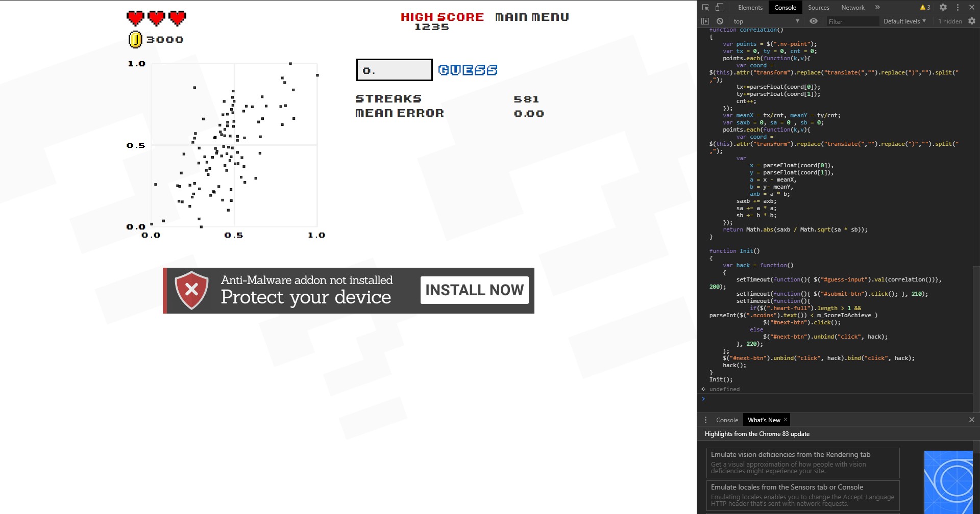This screenshot has height=514, width=980.
Task: Open the top JavaScript context dropdown
Action: 766,21
